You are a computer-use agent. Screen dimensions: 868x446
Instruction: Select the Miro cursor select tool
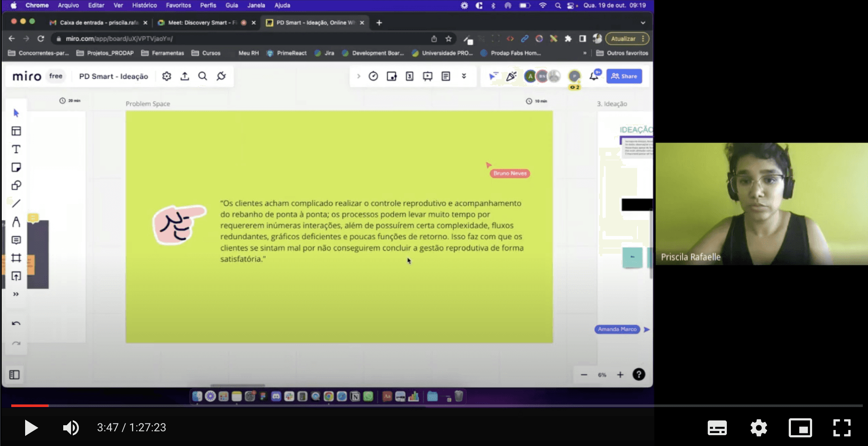(x=16, y=113)
